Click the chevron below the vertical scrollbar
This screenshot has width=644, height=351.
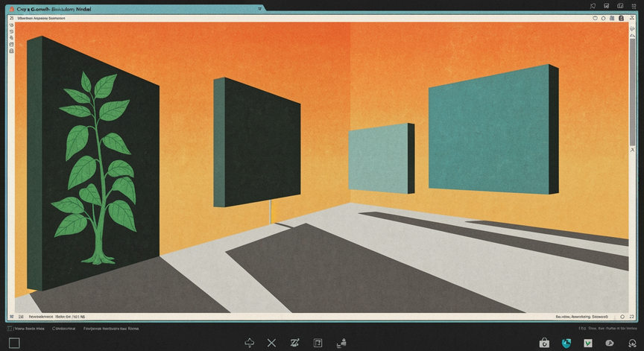pos(633,151)
